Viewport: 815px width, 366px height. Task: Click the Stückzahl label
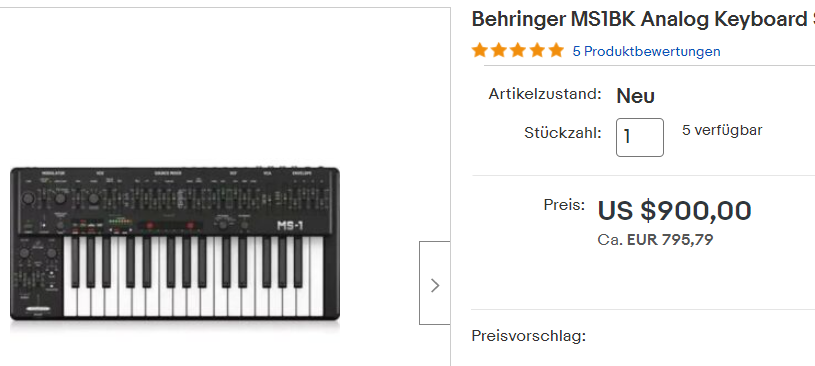pyautogui.click(x=563, y=133)
